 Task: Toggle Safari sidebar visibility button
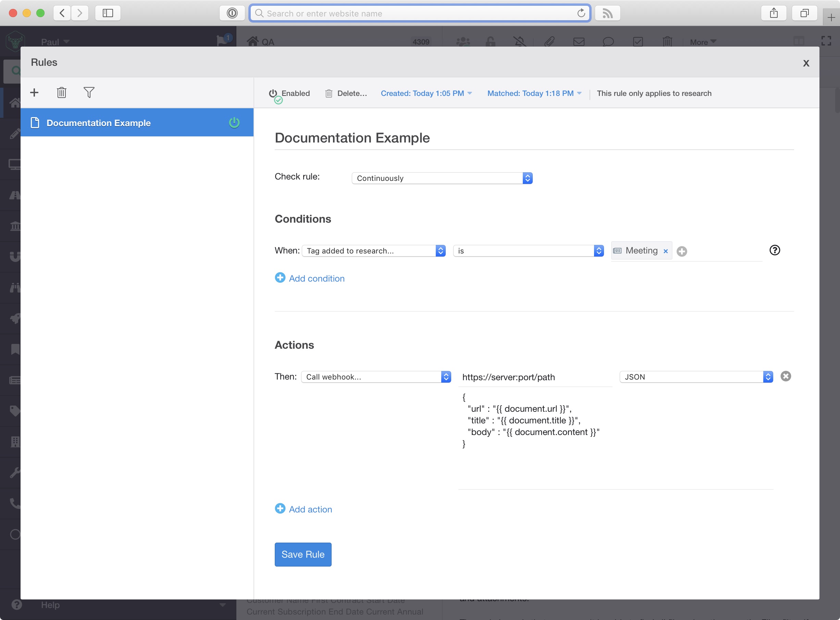click(x=108, y=13)
